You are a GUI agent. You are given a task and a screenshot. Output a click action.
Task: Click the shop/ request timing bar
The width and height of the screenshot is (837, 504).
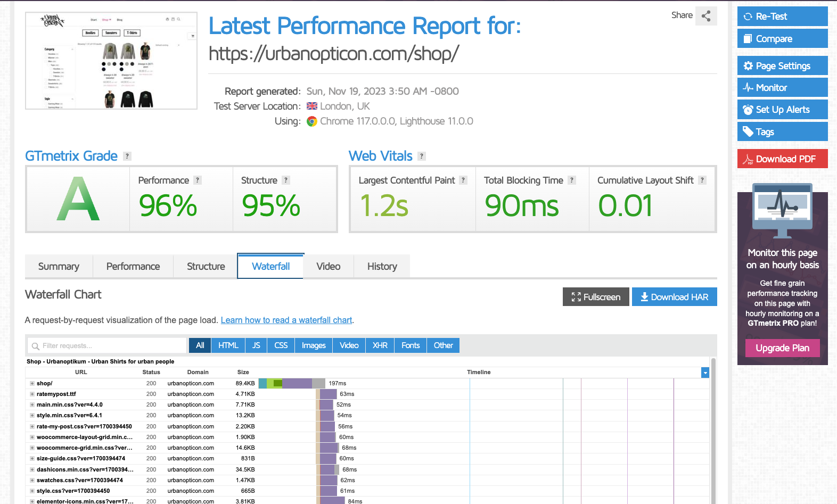(292, 383)
